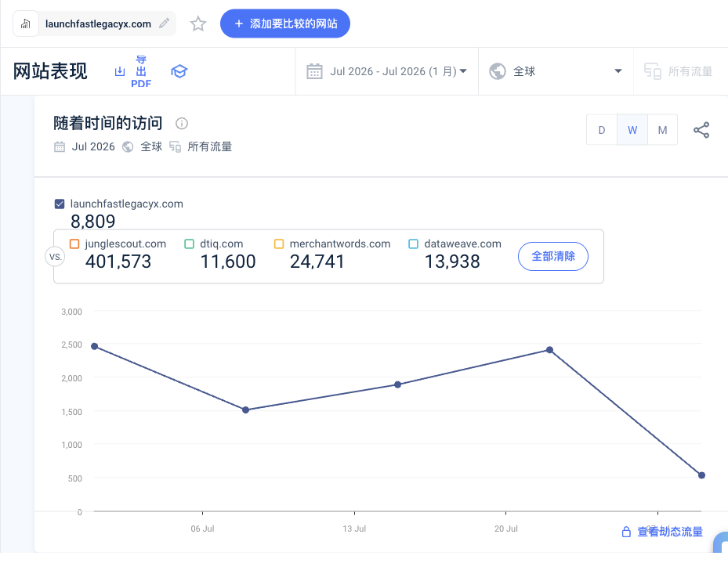The image size is (728, 581).
Task: Enable the dtiq.com comparison checkbox
Action: click(189, 244)
